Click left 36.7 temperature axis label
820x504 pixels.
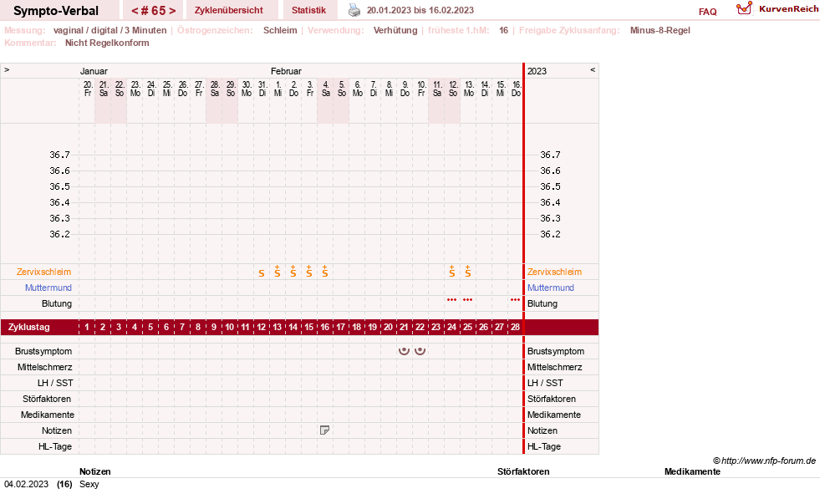pyautogui.click(x=59, y=155)
